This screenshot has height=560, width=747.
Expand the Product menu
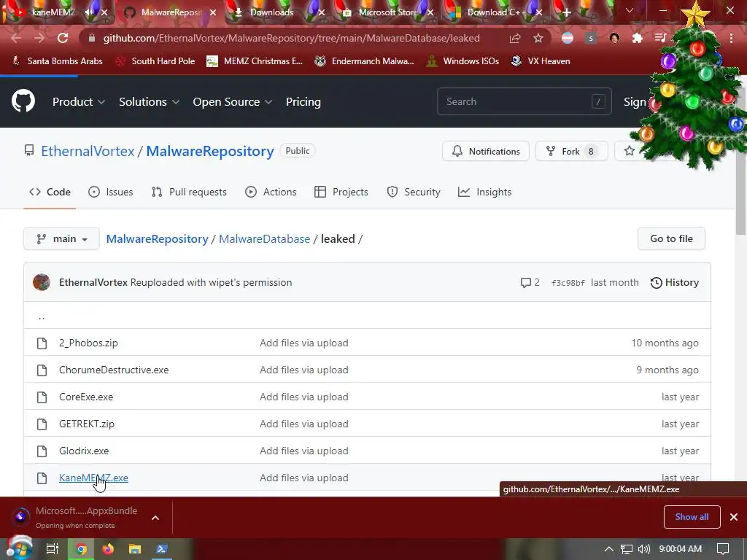[x=79, y=102]
